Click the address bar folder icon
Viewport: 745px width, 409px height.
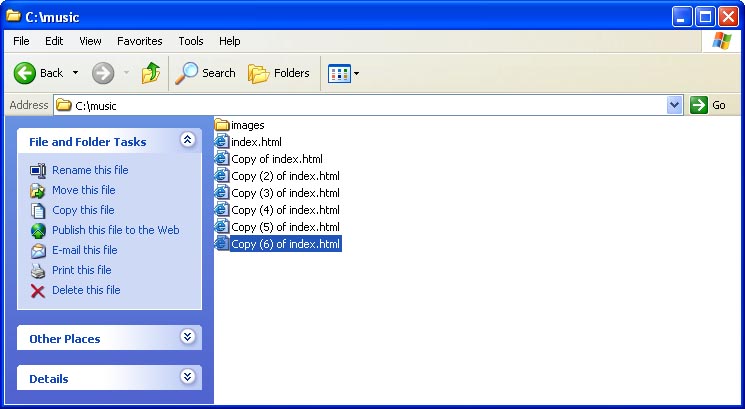pyautogui.click(x=64, y=105)
